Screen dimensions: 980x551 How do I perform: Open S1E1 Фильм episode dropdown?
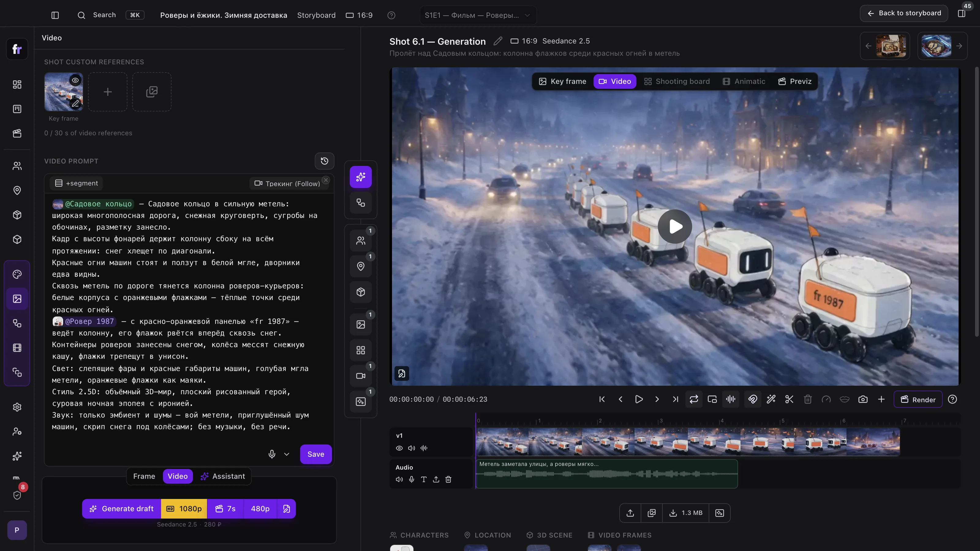[477, 15]
